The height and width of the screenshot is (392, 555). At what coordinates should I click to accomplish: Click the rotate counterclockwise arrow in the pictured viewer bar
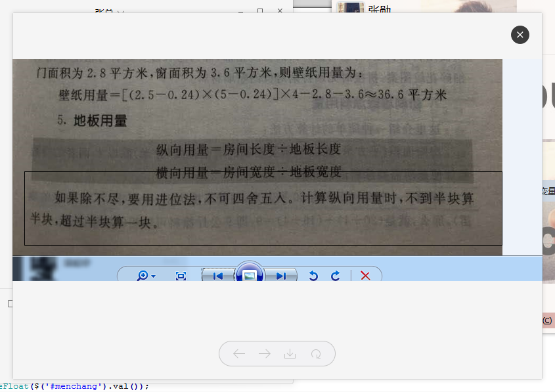(x=313, y=276)
